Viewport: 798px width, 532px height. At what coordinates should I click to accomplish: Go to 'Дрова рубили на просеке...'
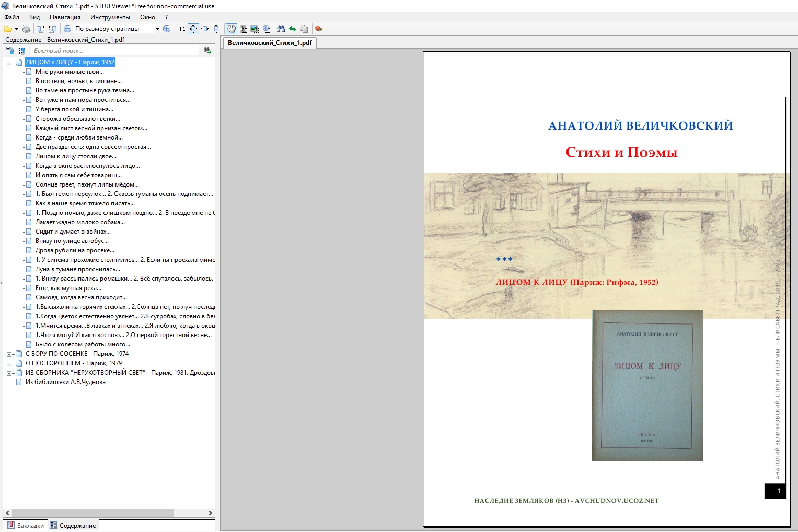point(75,250)
